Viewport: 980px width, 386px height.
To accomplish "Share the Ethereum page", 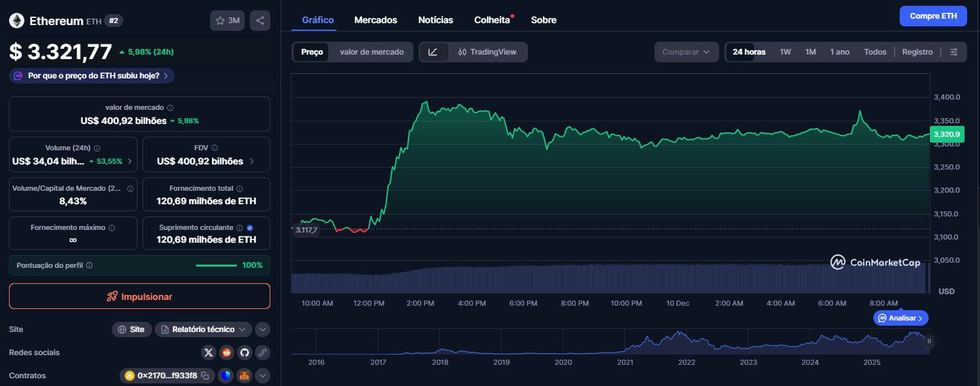I will coord(260,20).
